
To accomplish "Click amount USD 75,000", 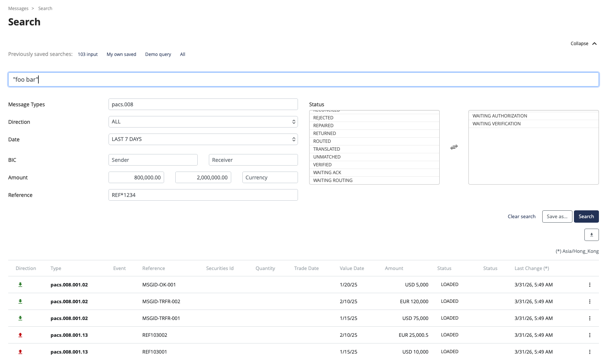I will pos(415,318).
